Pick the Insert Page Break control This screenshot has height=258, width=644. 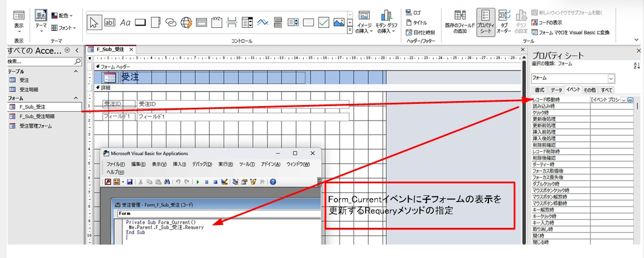click(232, 22)
